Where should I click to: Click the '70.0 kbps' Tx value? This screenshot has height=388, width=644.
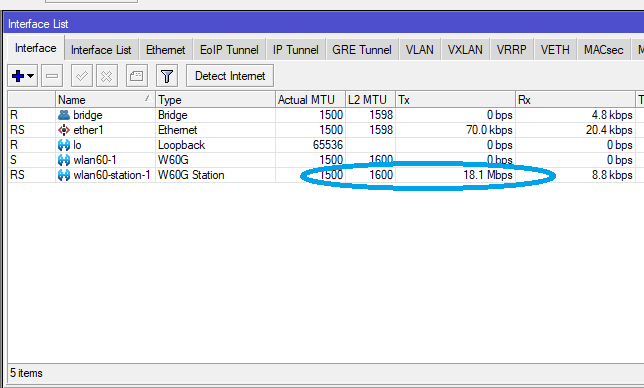[489, 130]
